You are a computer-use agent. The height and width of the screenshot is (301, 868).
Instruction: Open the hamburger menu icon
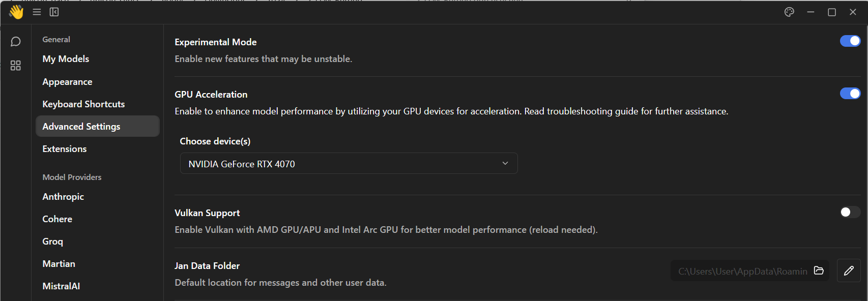pos(37,12)
